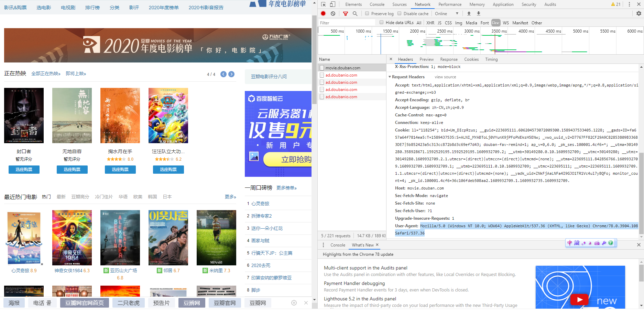
Task: Switch to the Sources panel tab
Action: (x=399, y=4)
